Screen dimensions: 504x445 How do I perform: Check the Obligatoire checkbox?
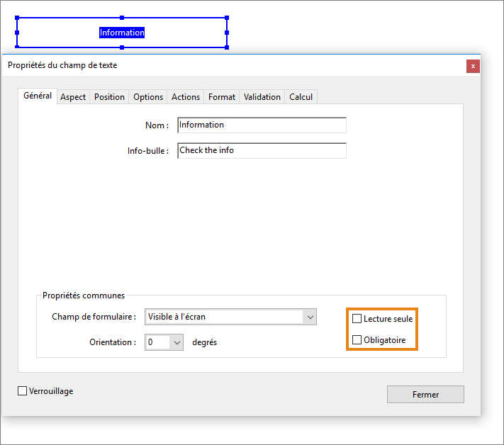pos(357,340)
